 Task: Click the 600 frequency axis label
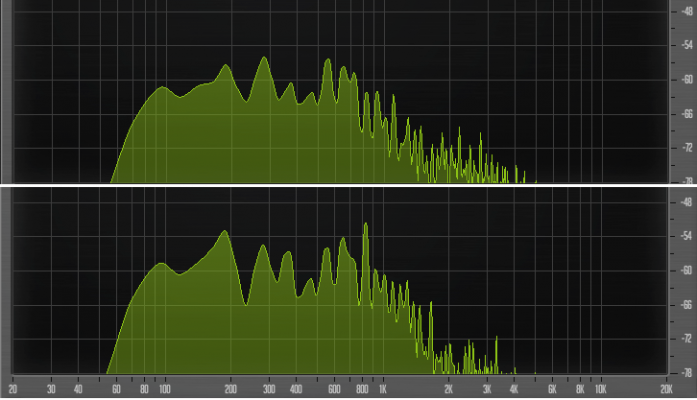[334, 389]
